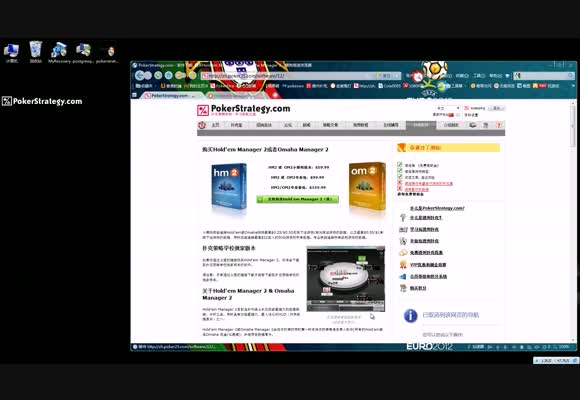This screenshot has height=400, width=580.
Task: Click the PokerStrategy.com logo on the page
Action: pos(243,110)
